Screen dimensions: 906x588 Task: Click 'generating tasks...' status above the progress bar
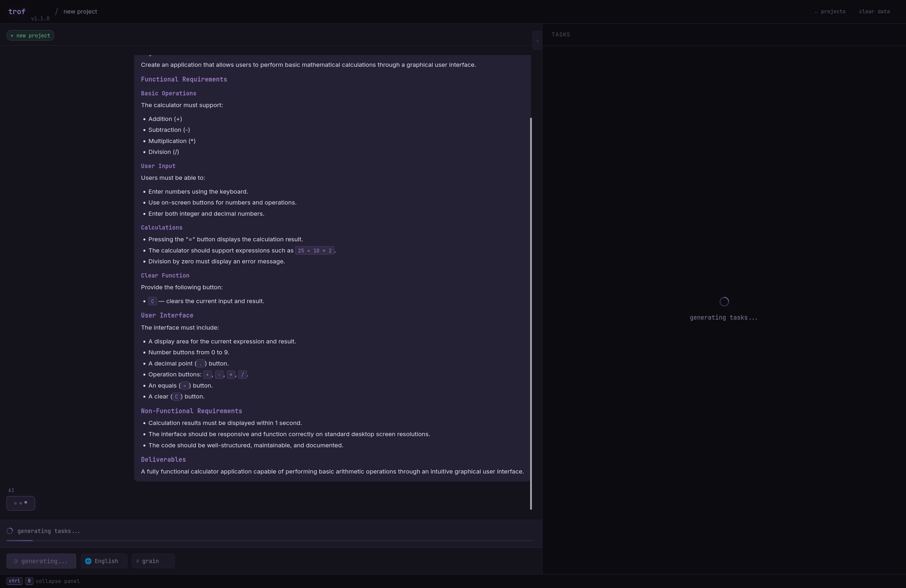coord(49,531)
